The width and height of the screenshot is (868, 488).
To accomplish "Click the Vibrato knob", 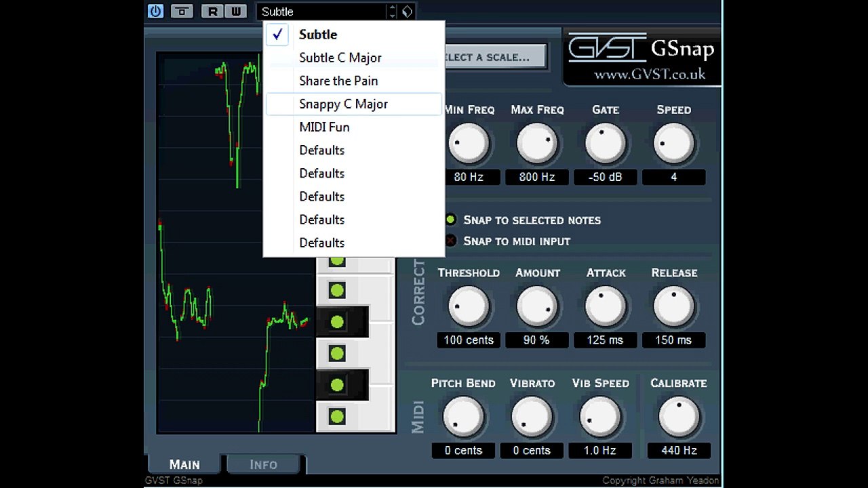I will coord(532,417).
